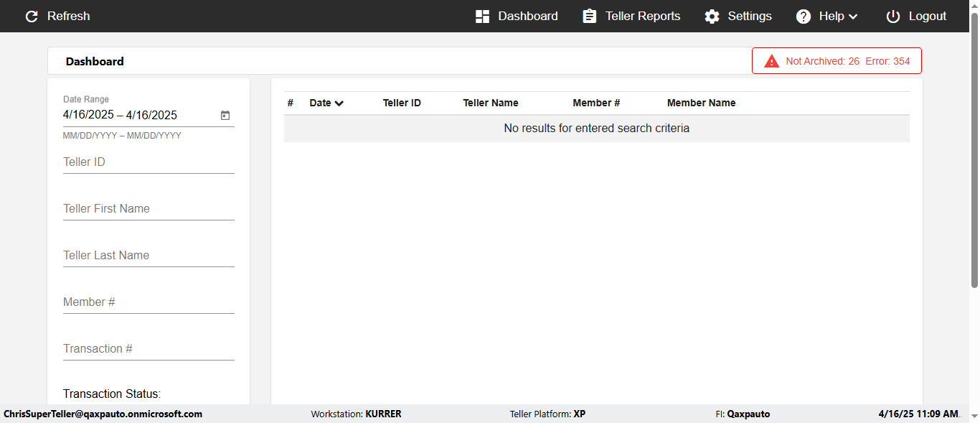Click the Settings gear icon
The width and height of the screenshot is (980, 423).
point(712,16)
